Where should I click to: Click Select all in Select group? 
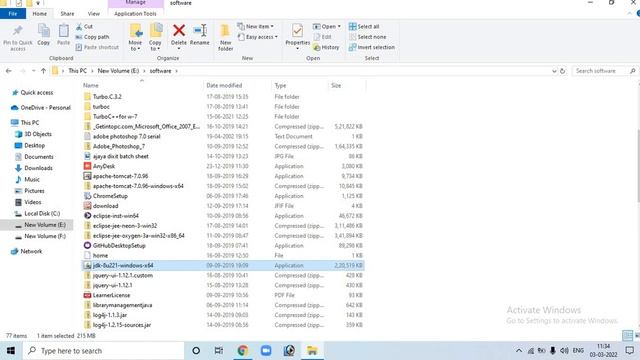click(x=364, y=27)
